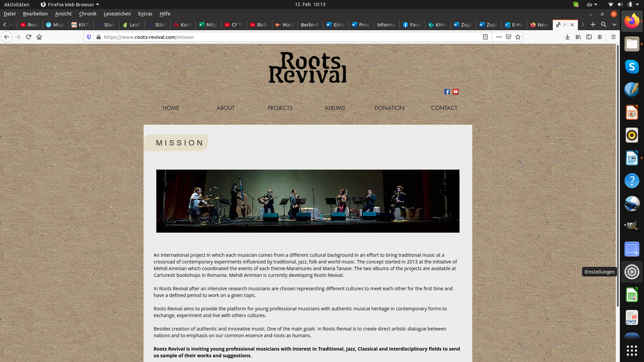Bookmark this page with star icon
The image size is (644, 362).
[x=518, y=37]
